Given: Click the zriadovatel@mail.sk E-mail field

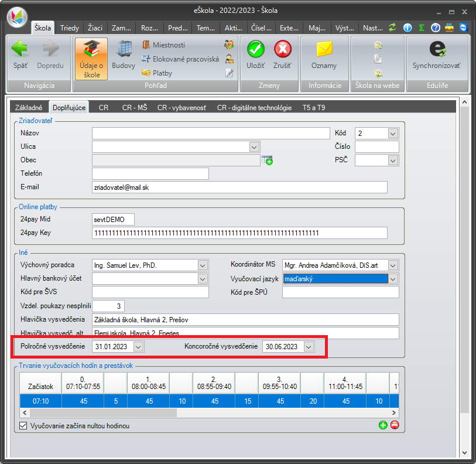Looking at the screenshot, I should coord(239,187).
